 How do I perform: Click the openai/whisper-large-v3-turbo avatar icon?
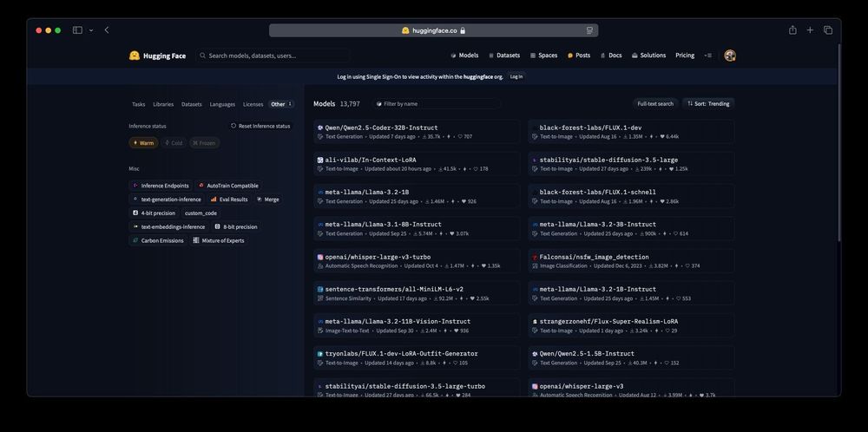coord(320,258)
